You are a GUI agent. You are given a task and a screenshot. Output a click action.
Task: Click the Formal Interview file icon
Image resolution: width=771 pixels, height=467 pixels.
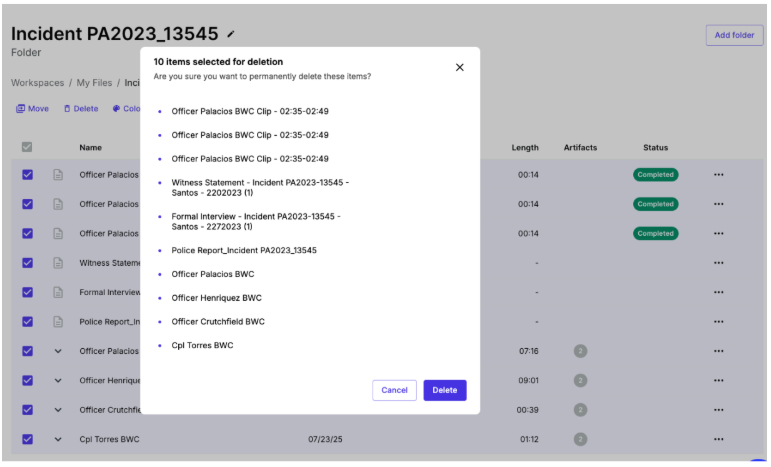(58, 292)
